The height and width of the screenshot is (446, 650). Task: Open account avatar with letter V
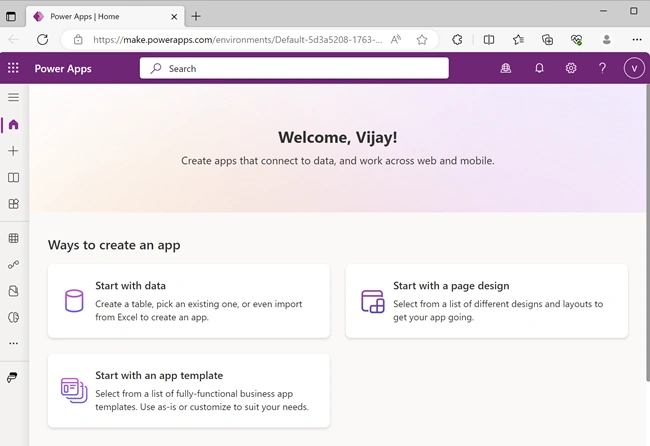(x=634, y=68)
